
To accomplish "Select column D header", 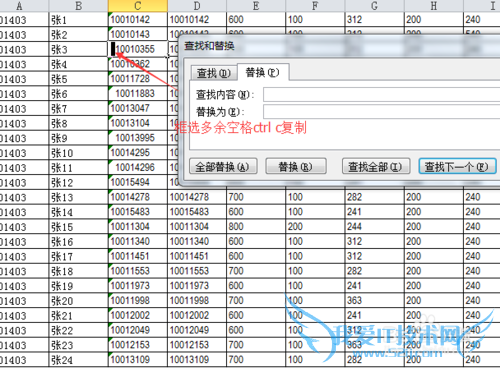I will click(x=197, y=6).
